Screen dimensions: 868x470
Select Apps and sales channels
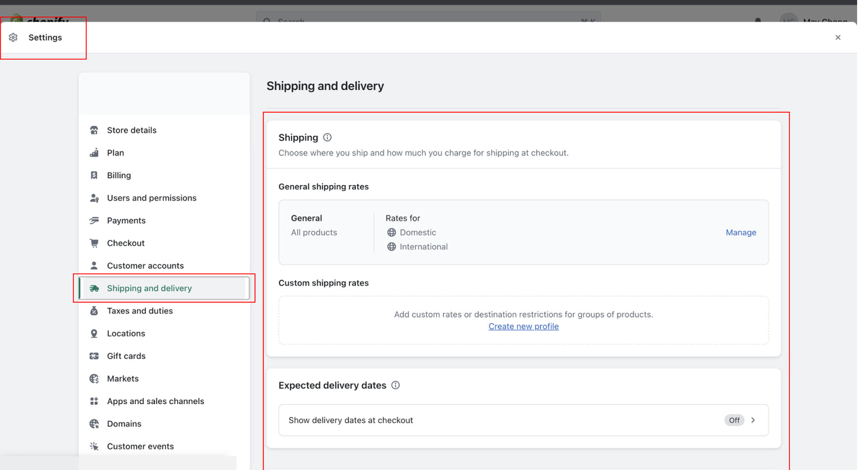pyautogui.click(x=155, y=401)
